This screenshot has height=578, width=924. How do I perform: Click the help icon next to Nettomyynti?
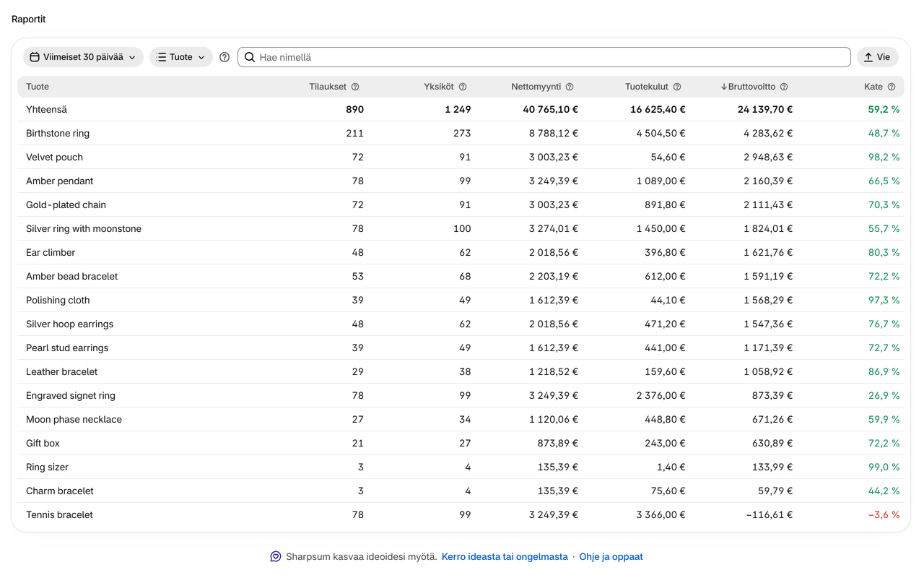[570, 87]
